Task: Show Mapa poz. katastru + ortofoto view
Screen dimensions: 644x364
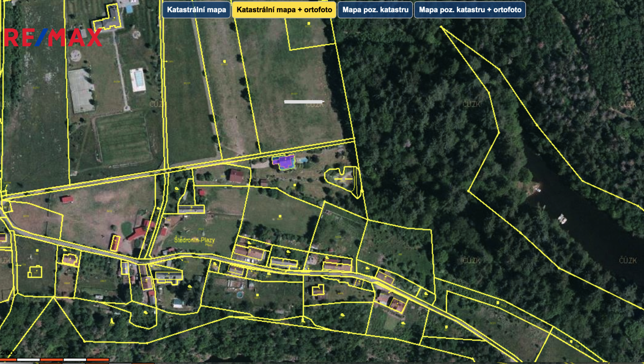Action: tap(470, 10)
